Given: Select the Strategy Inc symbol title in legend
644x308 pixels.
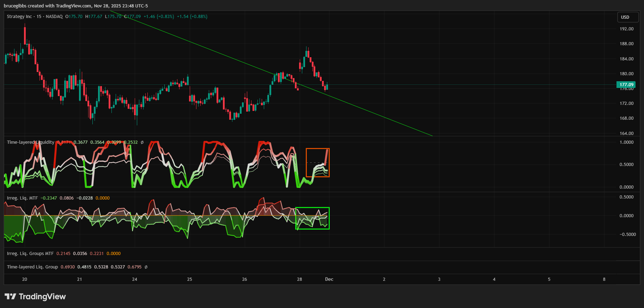Looking at the screenshot, I should point(19,17).
